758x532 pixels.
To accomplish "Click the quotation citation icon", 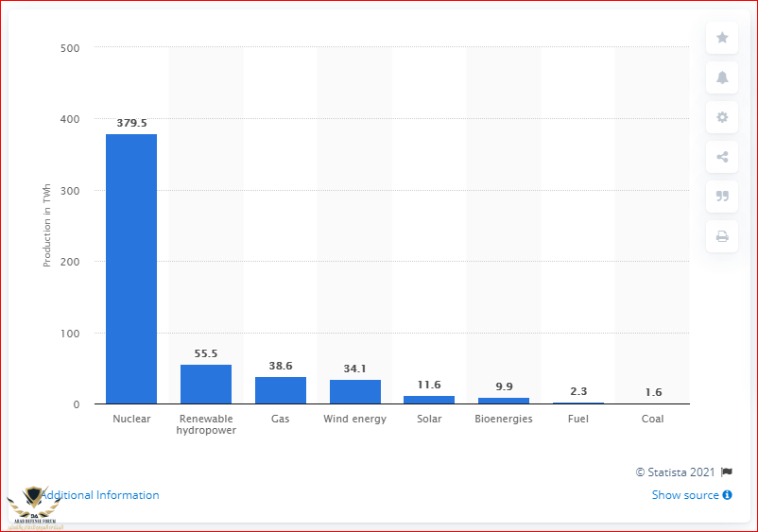I will click(x=722, y=197).
